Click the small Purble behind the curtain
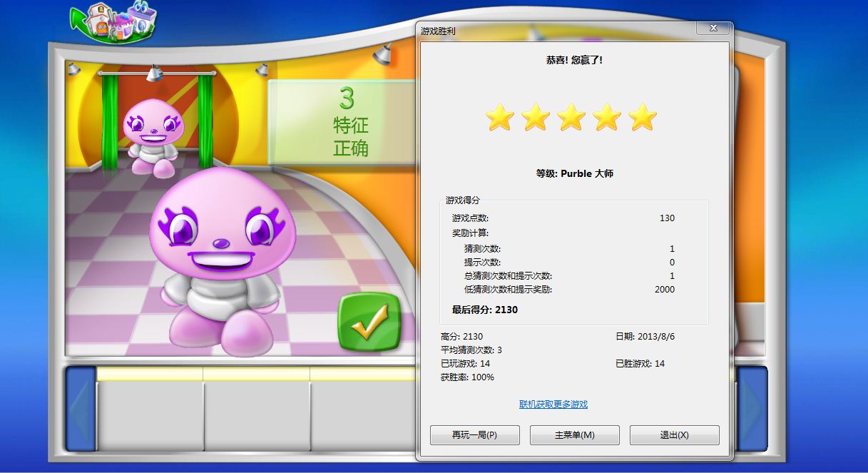The height and width of the screenshot is (473, 868). tap(153, 138)
